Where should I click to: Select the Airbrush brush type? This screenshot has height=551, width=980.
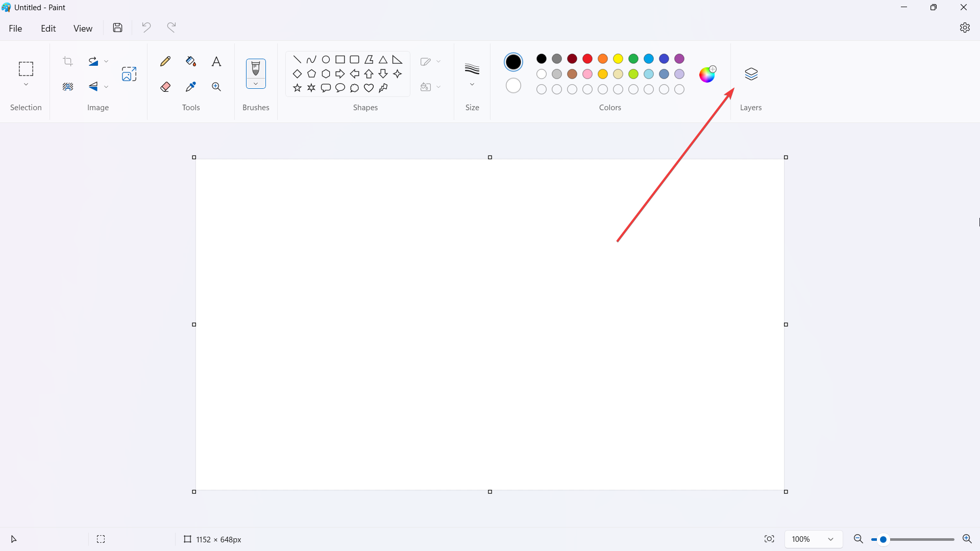256,87
